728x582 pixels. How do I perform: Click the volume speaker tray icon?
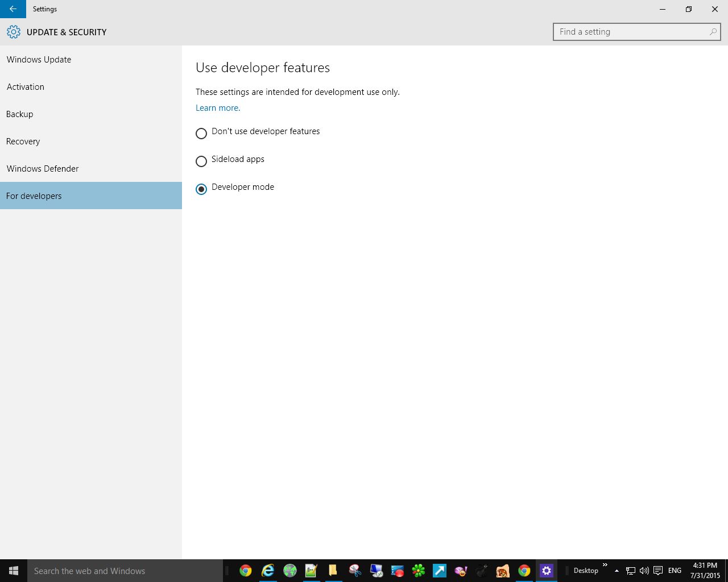pos(644,571)
